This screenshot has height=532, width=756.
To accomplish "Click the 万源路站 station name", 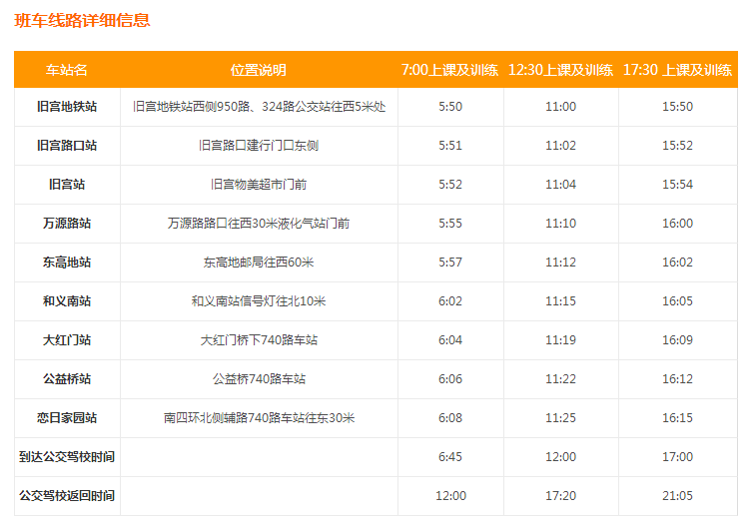I will click(67, 224).
